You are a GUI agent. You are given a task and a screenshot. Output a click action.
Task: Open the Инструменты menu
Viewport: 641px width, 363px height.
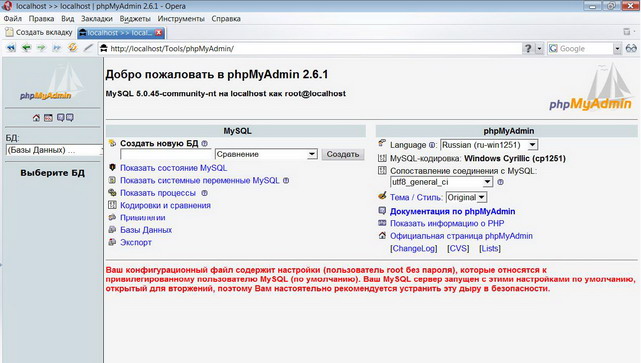click(x=181, y=19)
